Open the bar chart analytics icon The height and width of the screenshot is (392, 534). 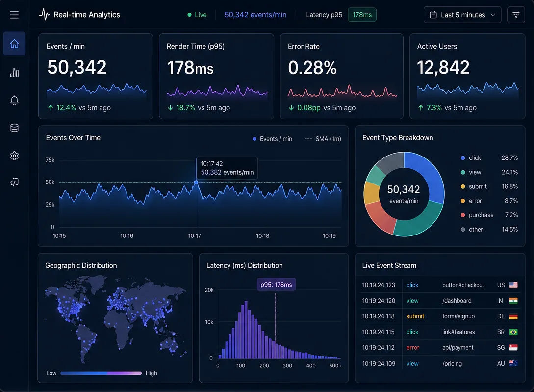(14, 73)
